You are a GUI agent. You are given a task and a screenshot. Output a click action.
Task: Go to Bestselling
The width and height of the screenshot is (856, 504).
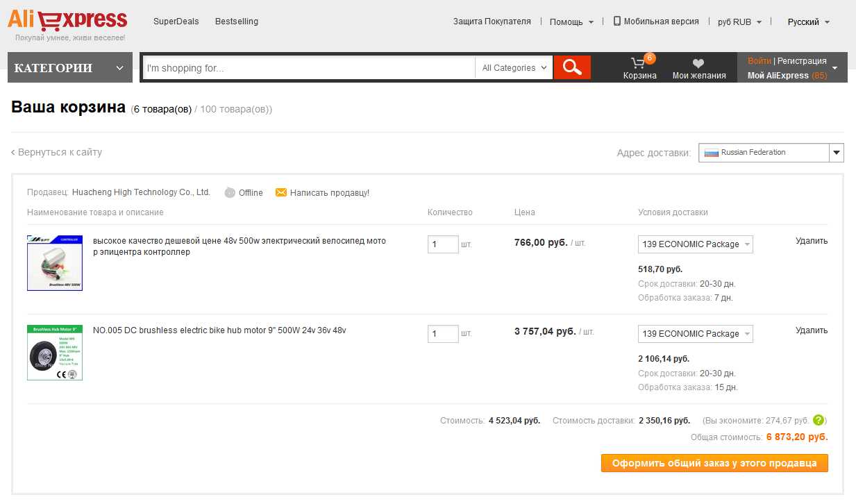coord(237,22)
